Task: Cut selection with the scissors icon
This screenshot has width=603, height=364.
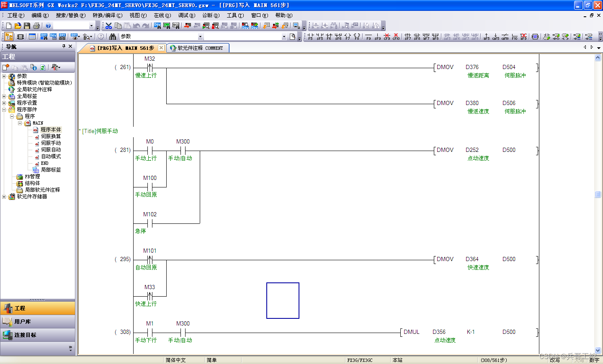Action: pos(109,26)
